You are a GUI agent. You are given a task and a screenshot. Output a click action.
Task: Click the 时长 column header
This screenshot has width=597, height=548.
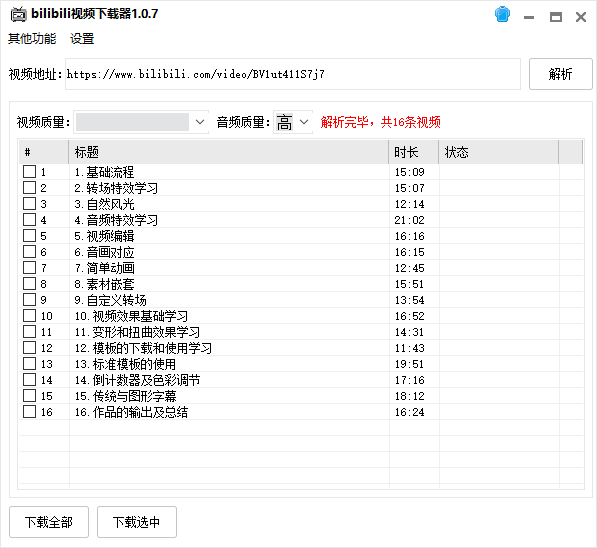pyautogui.click(x=414, y=152)
